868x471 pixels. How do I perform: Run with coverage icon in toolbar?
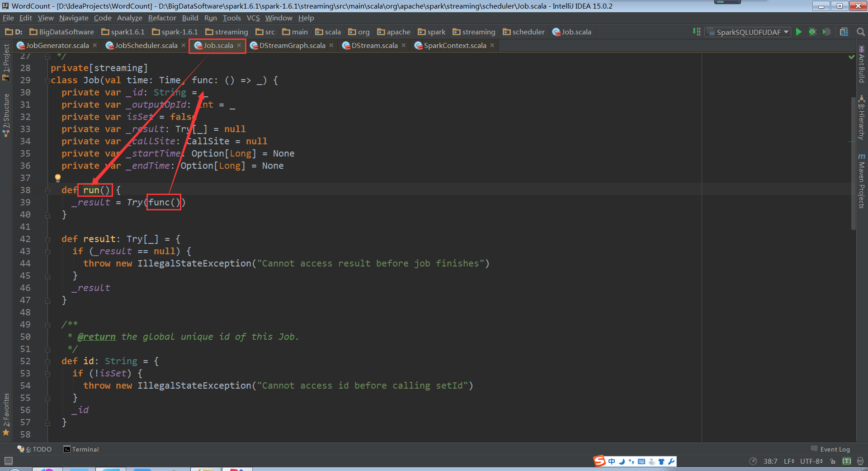pyautogui.click(x=826, y=32)
